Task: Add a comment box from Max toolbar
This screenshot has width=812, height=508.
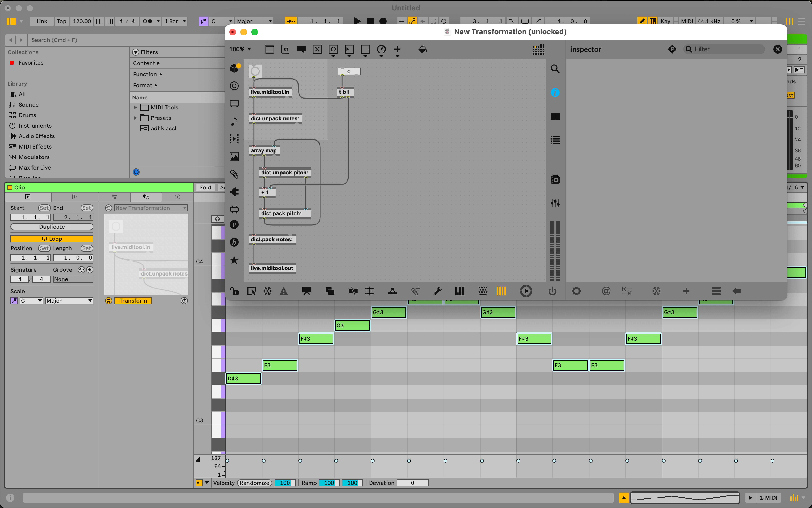Action: click(301, 49)
